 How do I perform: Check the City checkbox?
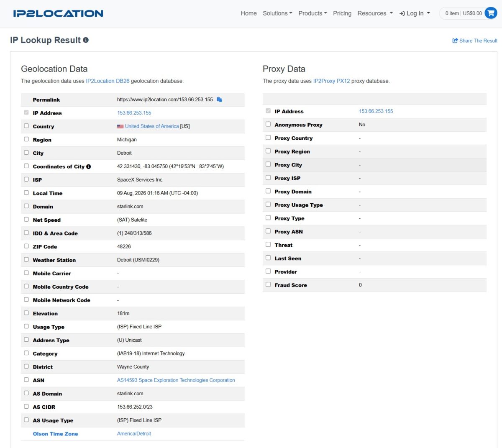pos(26,153)
